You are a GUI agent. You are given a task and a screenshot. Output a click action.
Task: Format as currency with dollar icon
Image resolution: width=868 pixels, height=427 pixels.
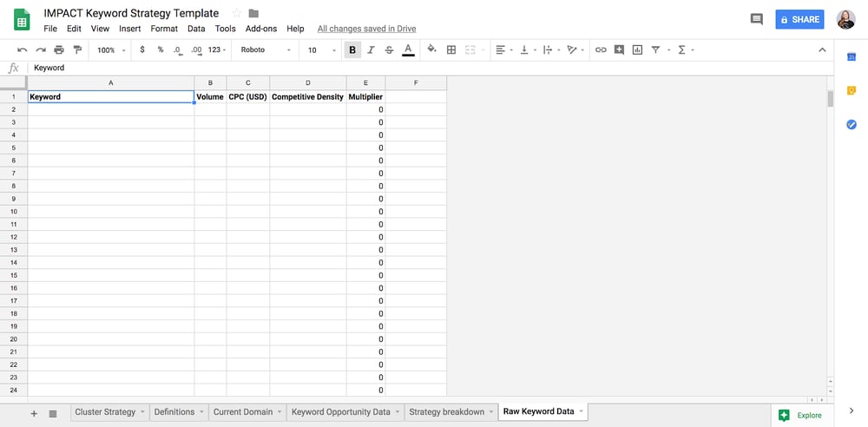(x=142, y=49)
